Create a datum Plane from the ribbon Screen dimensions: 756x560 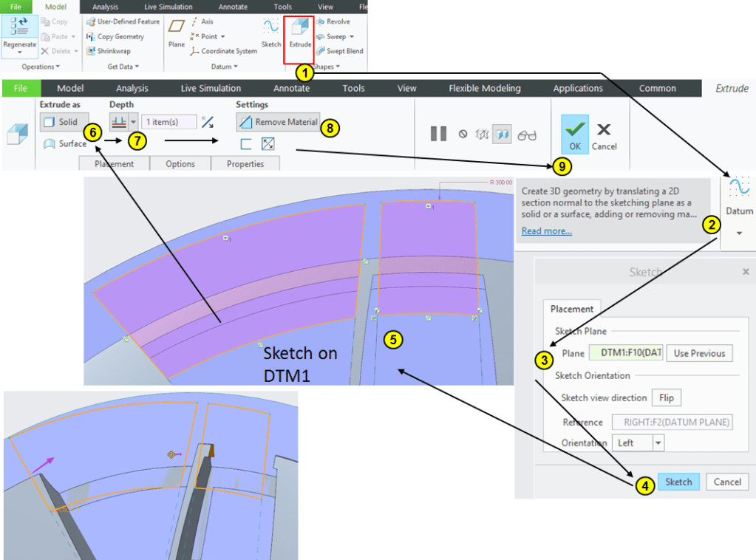(177, 33)
